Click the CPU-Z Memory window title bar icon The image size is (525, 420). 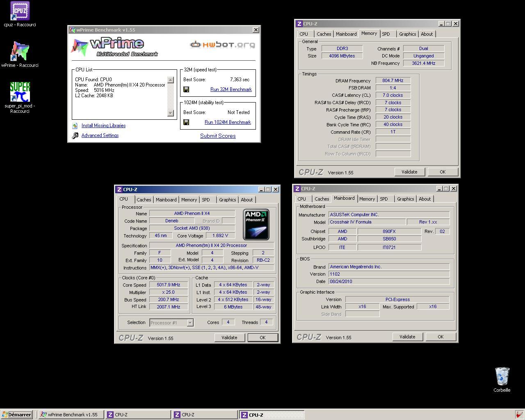pyautogui.click(x=299, y=24)
